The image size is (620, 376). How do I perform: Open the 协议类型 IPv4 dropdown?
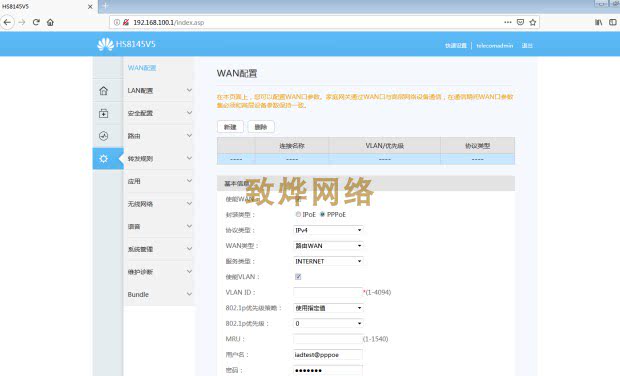click(x=328, y=230)
